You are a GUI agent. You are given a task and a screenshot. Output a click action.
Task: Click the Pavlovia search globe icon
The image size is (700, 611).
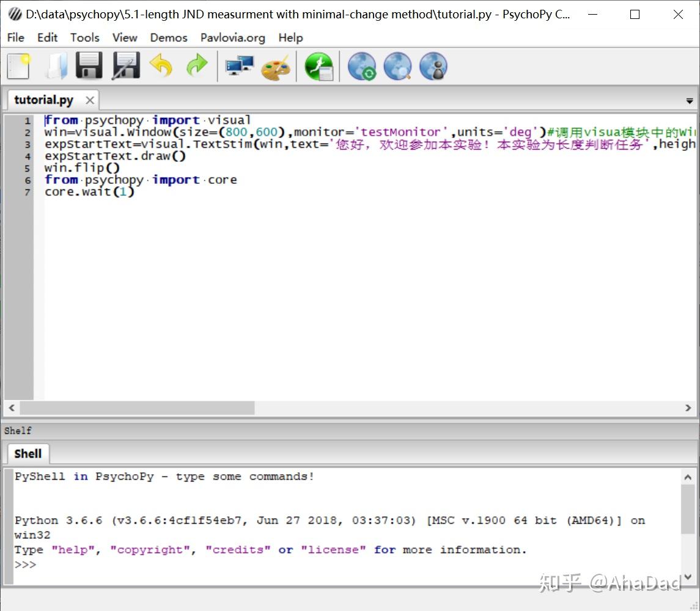tap(397, 67)
